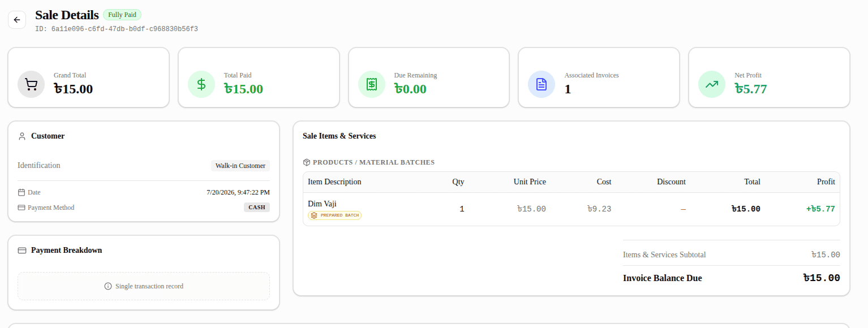The width and height of the screenshot is (868, 328).
Task: Click the card icon beside Payment Method
Action: point(22,208)
